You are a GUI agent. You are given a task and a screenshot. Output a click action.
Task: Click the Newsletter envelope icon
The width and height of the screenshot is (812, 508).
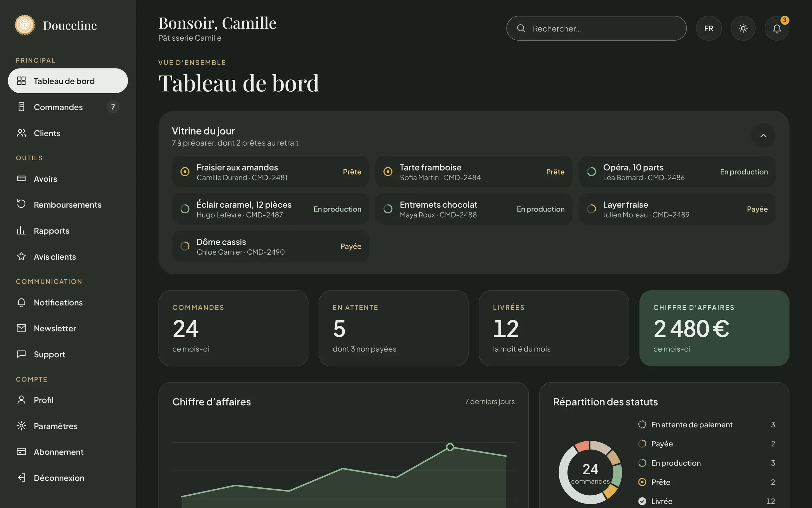[x=22, y=328]
